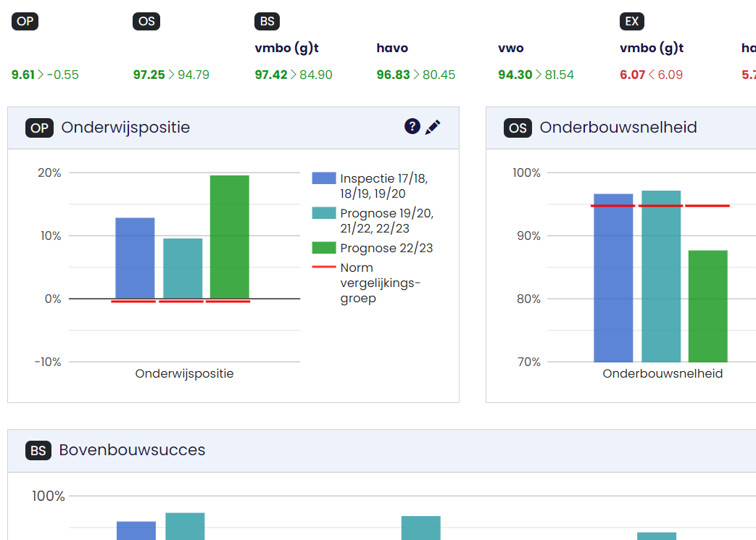The image size is (756, 540).
Task: Click the 90% axis label in the Onderbouwsnelheid chart
Action: pos(528,236)
